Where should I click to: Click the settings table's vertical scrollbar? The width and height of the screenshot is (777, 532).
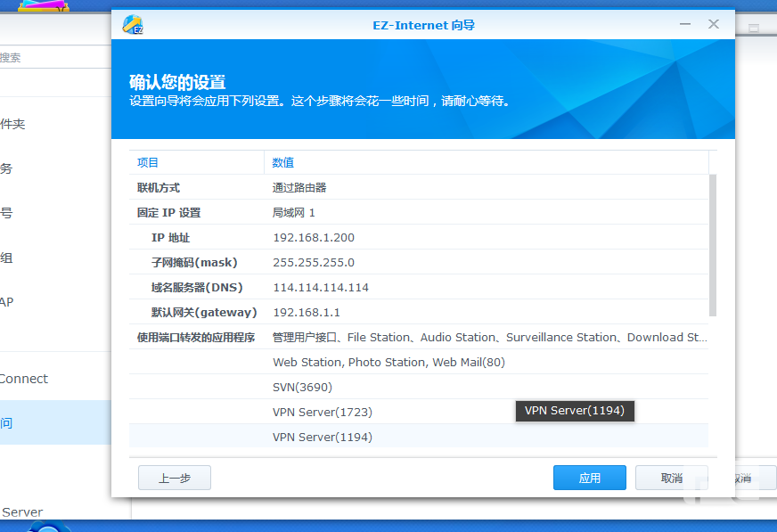(x=713, y=245)
